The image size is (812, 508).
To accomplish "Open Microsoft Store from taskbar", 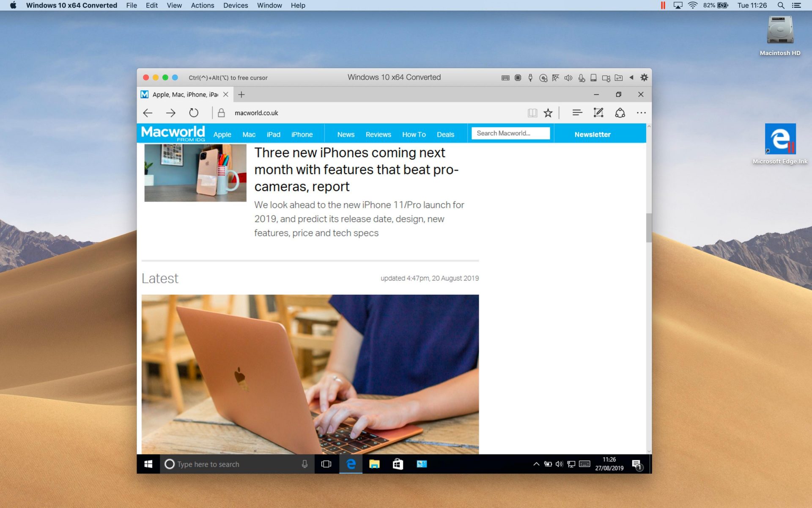I will pos(398,464).
